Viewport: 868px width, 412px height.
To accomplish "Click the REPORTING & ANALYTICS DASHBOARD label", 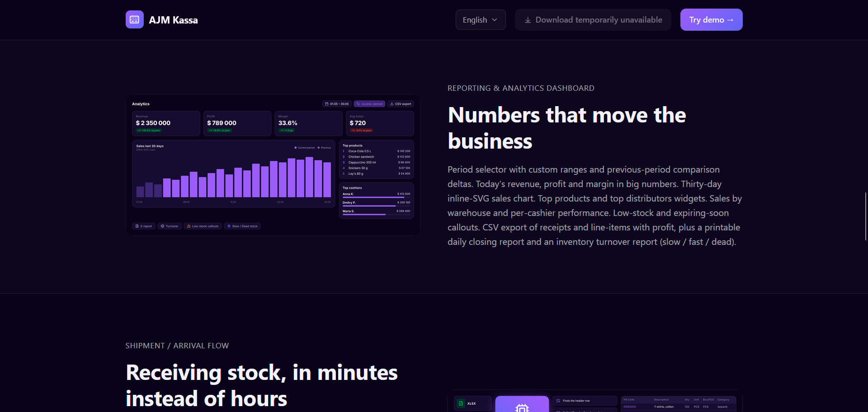I will pyautogui.click(x=521, y=88).
